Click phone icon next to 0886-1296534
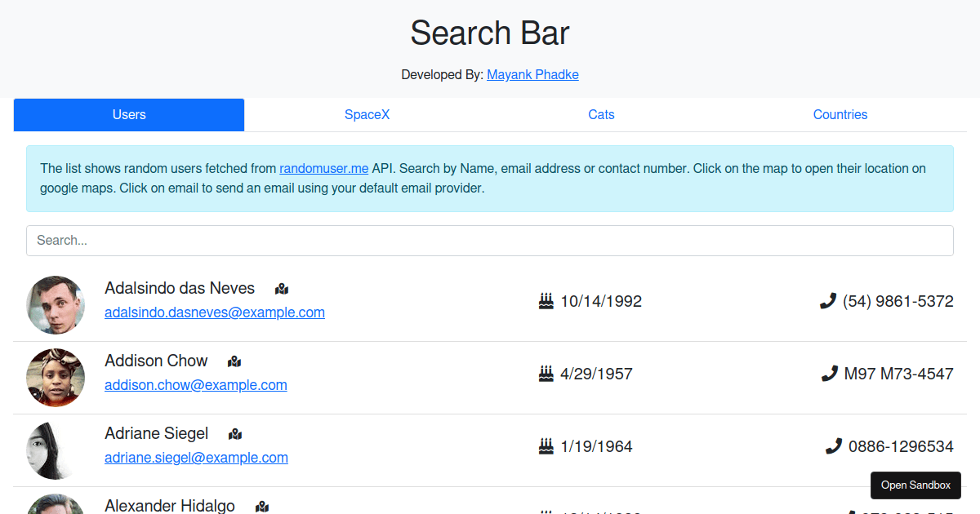 pos(833,446)
